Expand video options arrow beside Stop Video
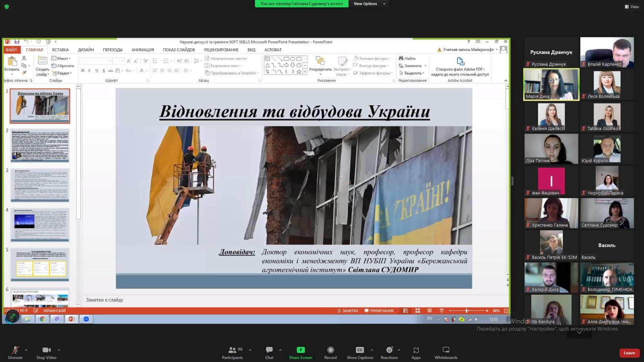 [x=59, y=350]
